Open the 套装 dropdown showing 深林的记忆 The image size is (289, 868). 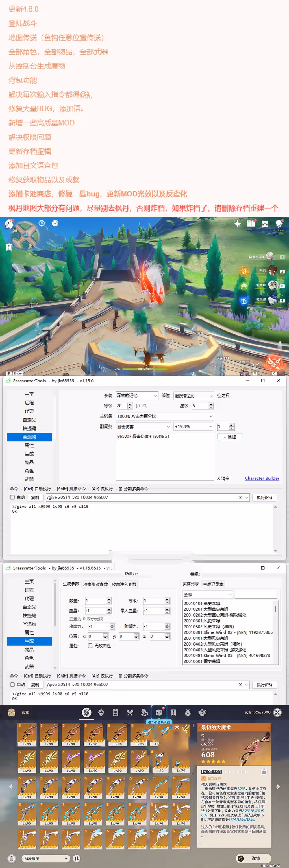click(137, 396)
